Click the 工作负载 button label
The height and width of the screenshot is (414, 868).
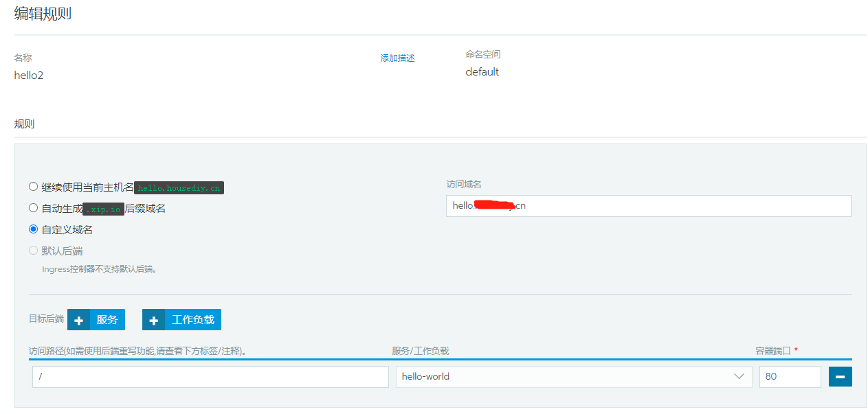click(193, 320)
